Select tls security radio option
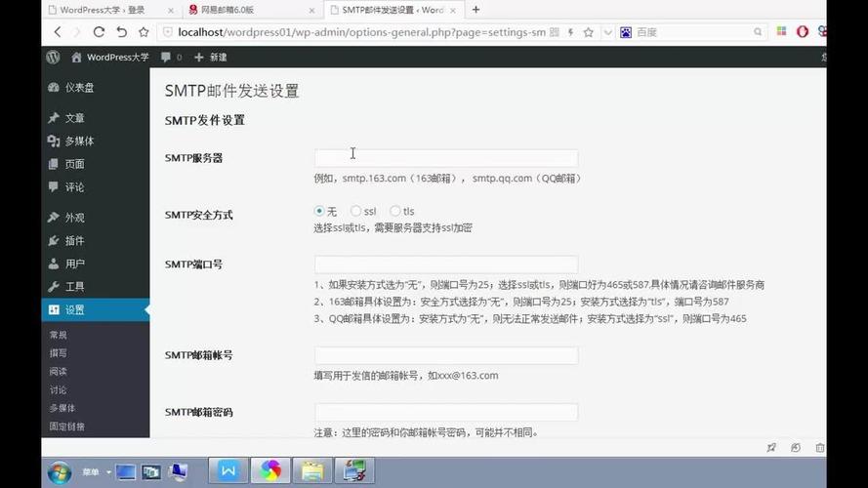Screen dimensions: 868x488 394,211
